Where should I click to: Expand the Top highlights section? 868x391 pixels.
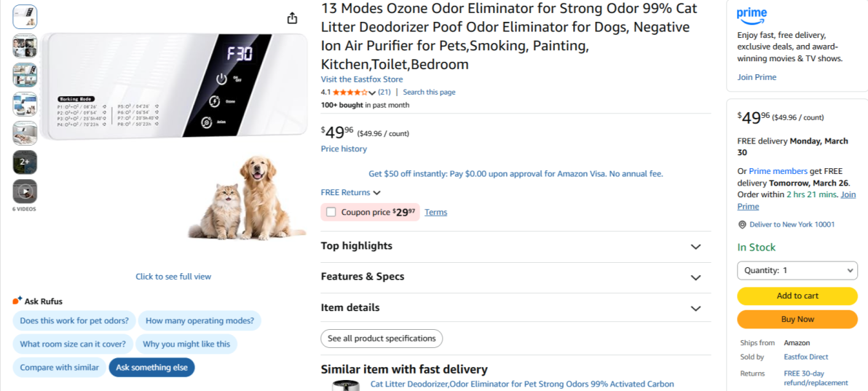pyautogui.click(x=695, y=247)
